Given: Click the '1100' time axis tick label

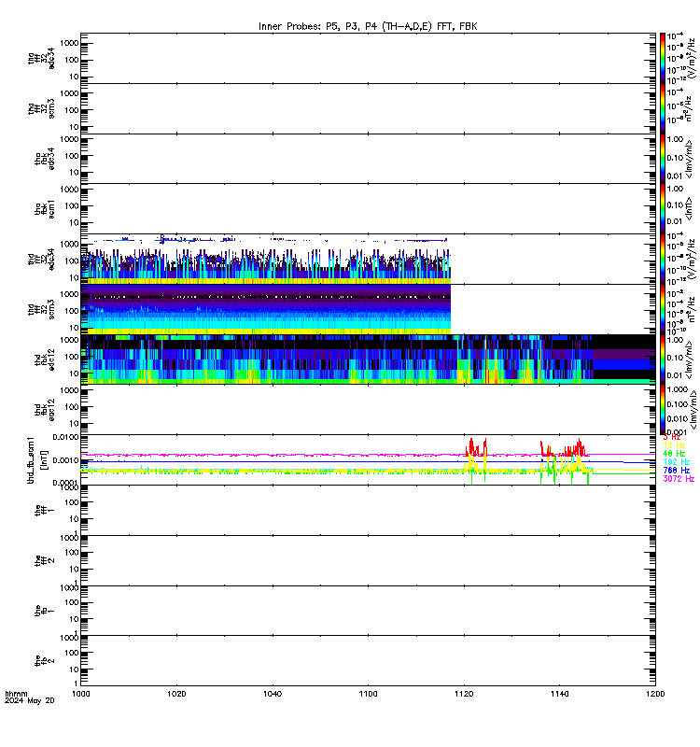Looking at the screenshot, I should pos(368,694).
